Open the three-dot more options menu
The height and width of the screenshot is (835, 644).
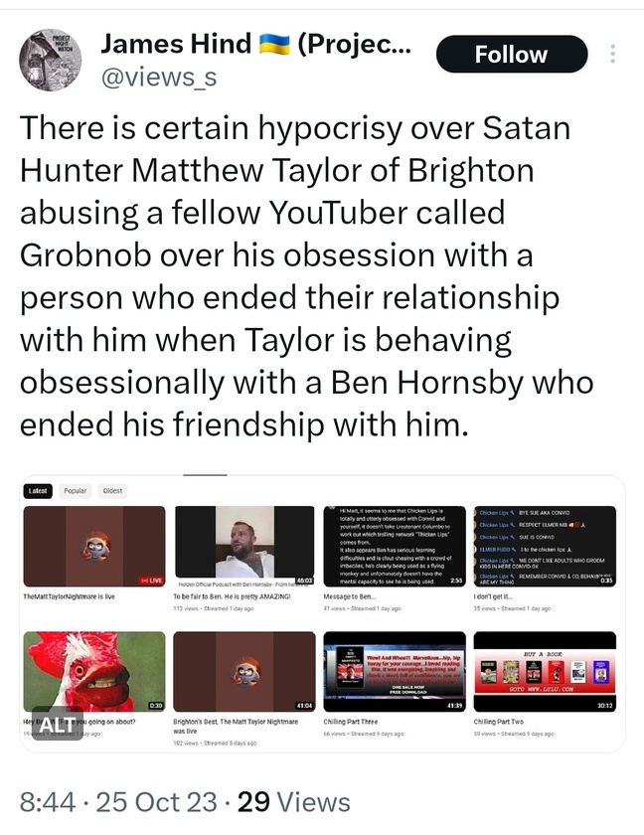click(613, 55)
